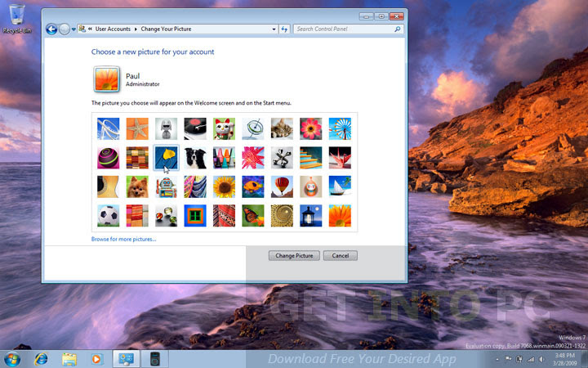The height and width of the screenshot is (368, 588).
Task: Launch Windows Media Player from taskbar
Action: click(96, 359)
